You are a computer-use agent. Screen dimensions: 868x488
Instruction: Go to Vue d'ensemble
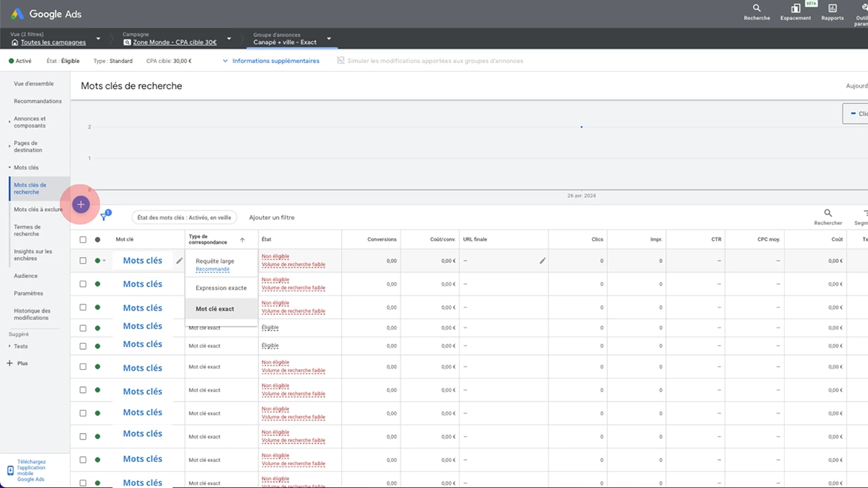coord(33,83)
